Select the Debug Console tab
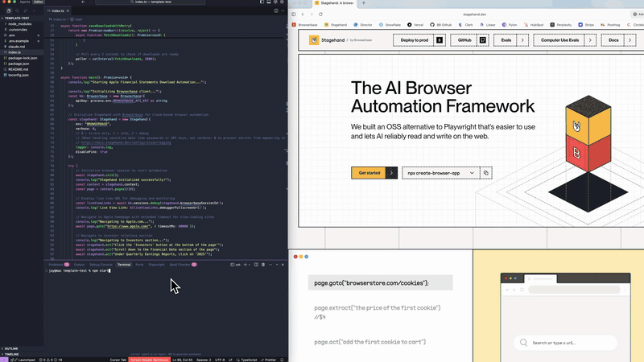This screenshot has width=644, height=362. click(x=101, y=264)
